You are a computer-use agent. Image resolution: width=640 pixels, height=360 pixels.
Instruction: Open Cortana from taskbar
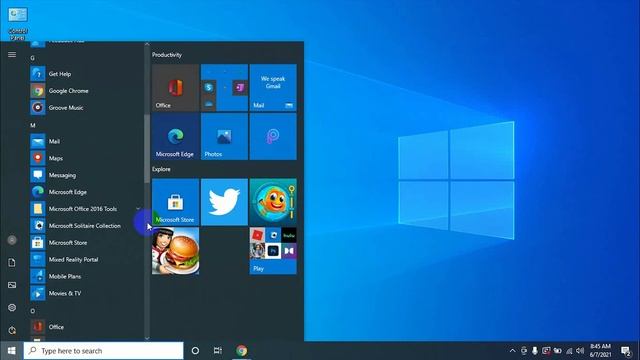(195, 351)
